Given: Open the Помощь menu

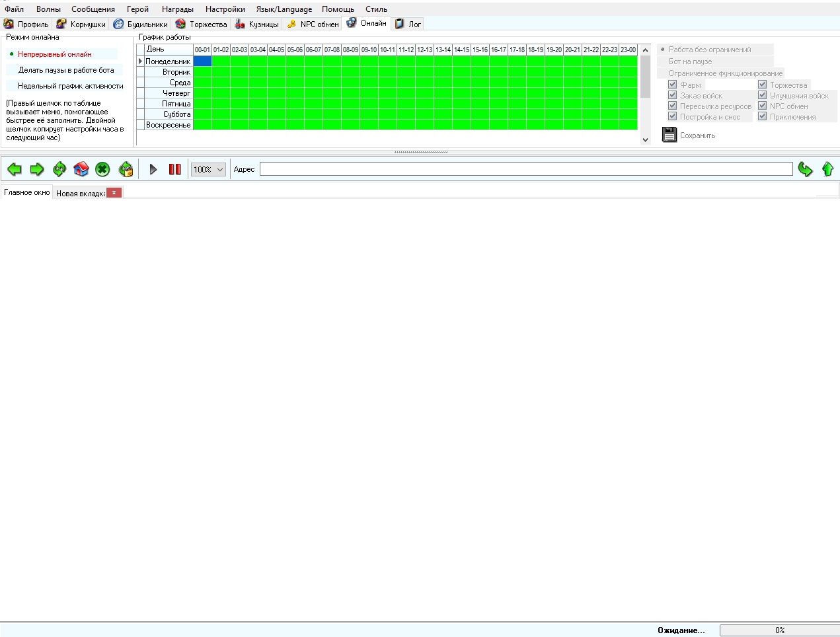Looking at the screenshot, I should [338, 9].
